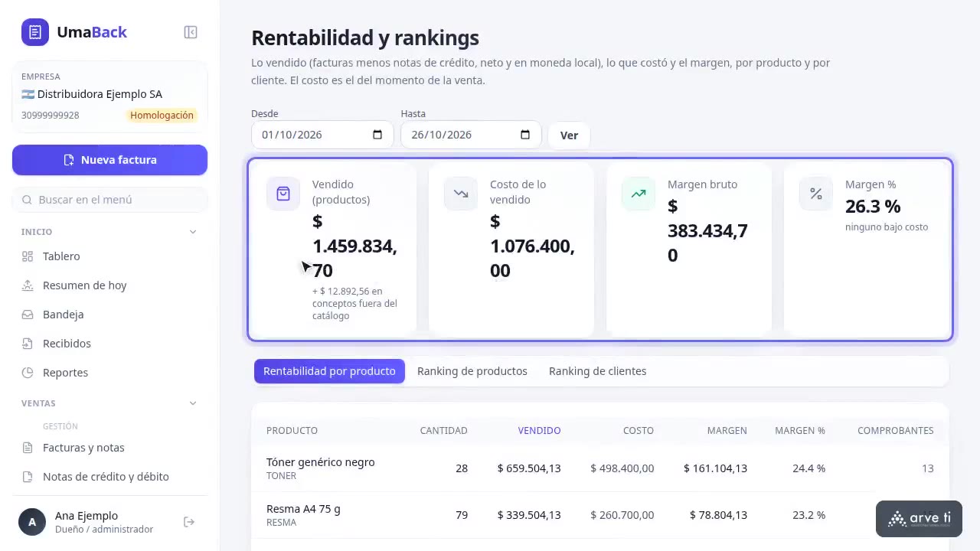This screenshot has height=551, width=980.
Task: Switch to Ranking de clientes tab
Action: [598, 371]
